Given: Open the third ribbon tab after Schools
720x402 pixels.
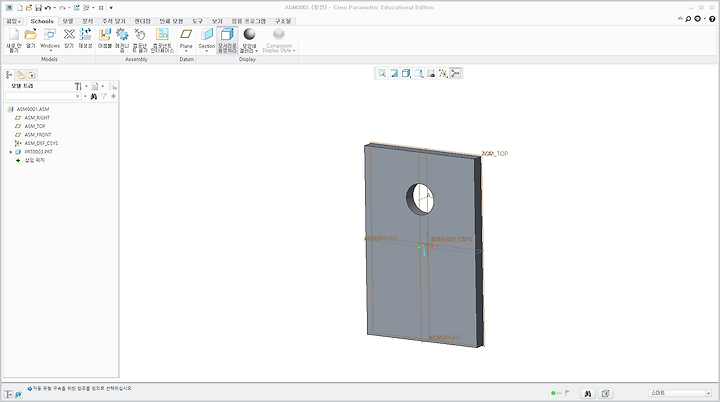Looking at the screenshot, I should coord(113,21).
